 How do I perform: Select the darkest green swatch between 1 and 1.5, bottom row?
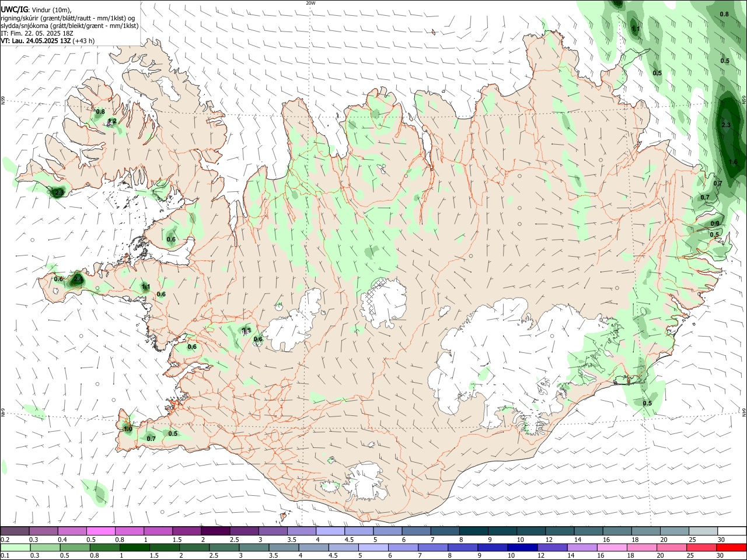[x=134, y=548]
